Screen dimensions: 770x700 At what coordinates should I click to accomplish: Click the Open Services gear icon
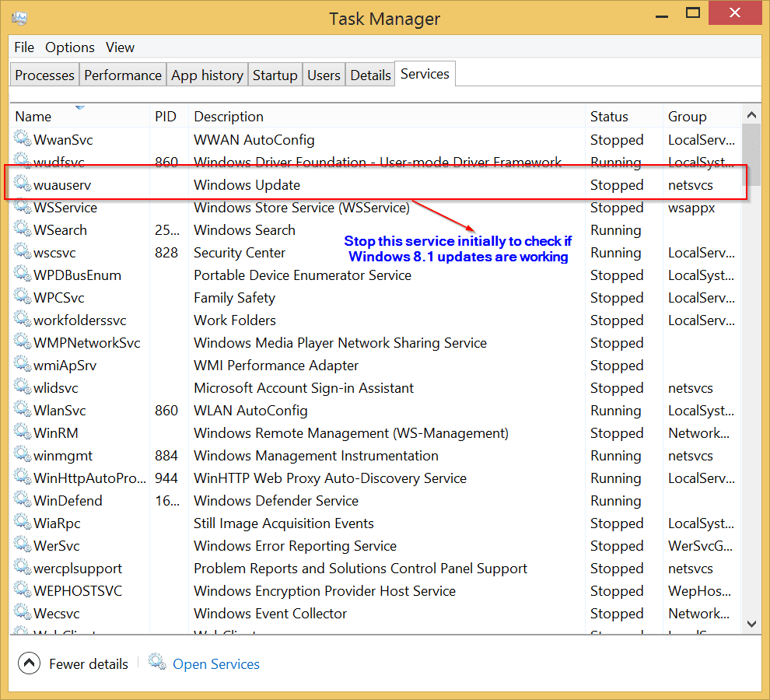(x=157, y=663)
